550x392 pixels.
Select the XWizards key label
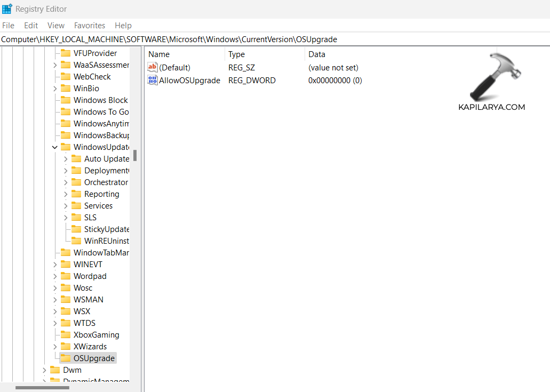pos(90,347)
